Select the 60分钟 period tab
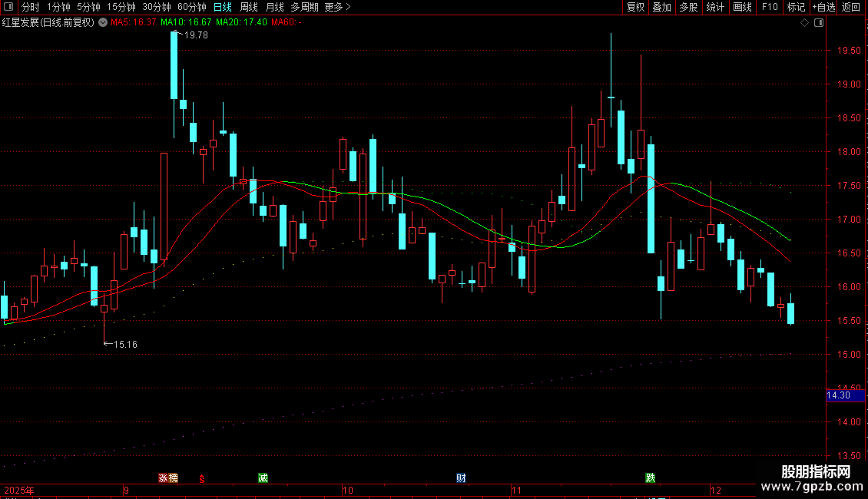The height and width of the screenshot is (499, 868). pyautogui.click(x=192, y=7)
